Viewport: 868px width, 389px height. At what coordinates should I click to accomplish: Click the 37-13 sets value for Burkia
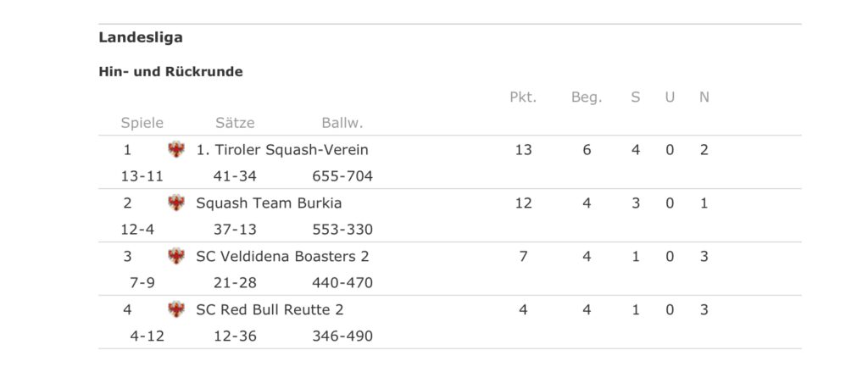235,230
